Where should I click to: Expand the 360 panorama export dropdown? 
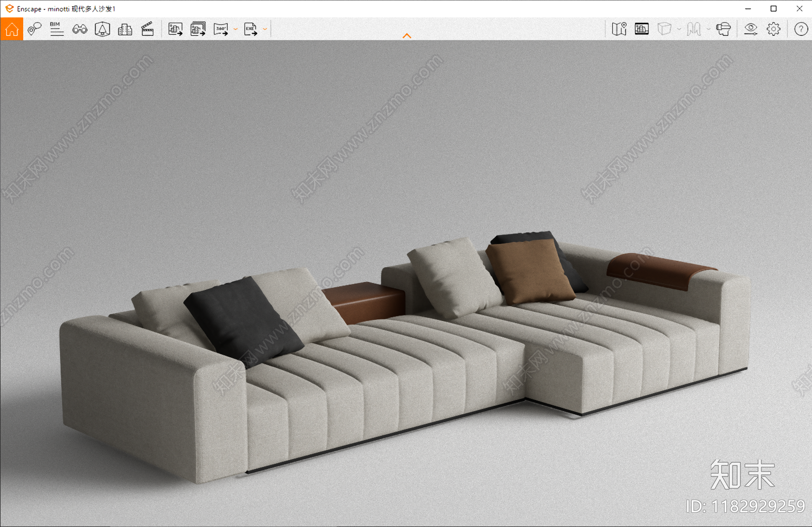pyautogui.click(x=236, y=30)
